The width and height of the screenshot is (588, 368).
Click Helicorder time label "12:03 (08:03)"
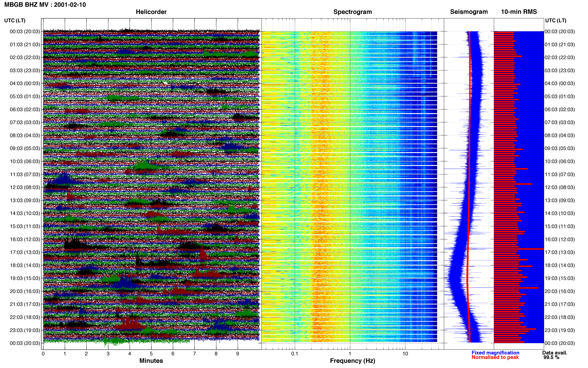click(x=25, y=187)
